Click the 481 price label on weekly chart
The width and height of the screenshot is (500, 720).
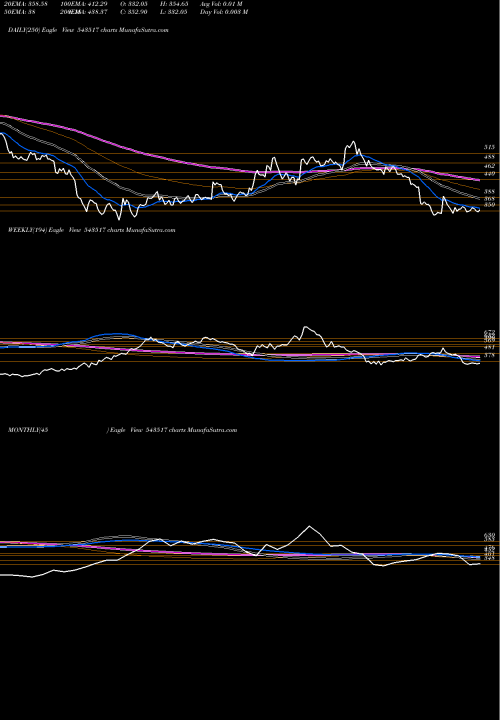coord(489,348)
